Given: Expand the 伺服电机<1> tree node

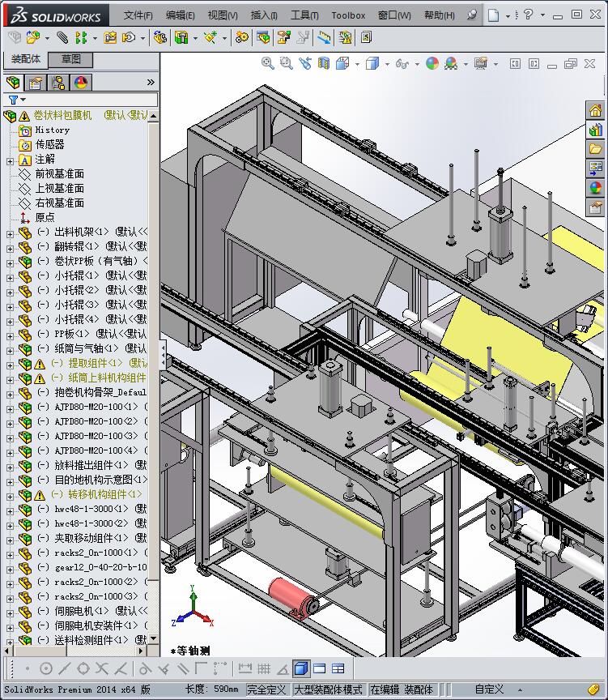Looking at the screenshot, I should click(x=10, y=613).
